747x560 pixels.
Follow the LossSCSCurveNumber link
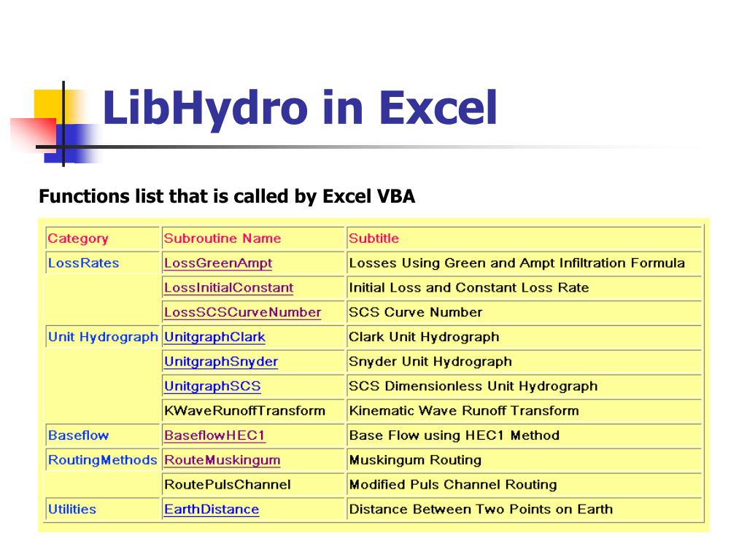tap(242, 312)
